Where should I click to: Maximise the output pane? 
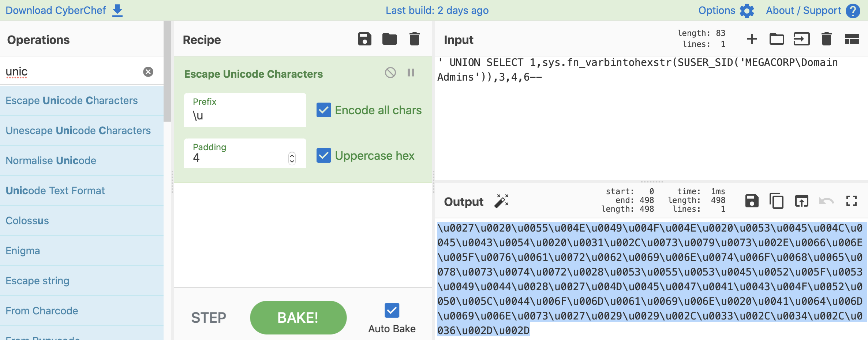pos(851,201)
